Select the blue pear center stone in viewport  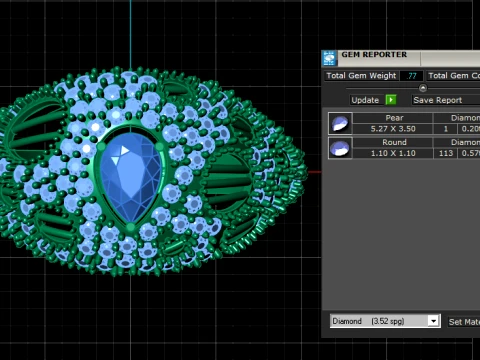(131, 178)
